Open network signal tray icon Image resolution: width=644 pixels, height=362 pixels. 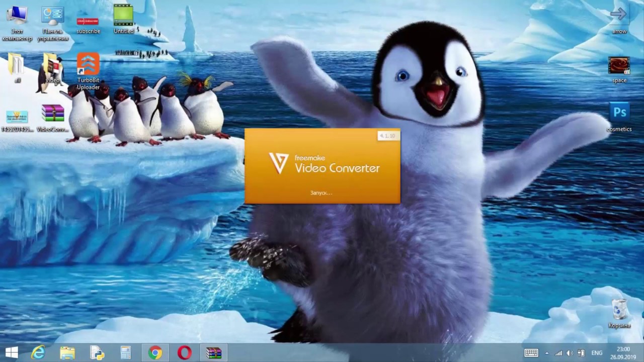tap(558, 353)
